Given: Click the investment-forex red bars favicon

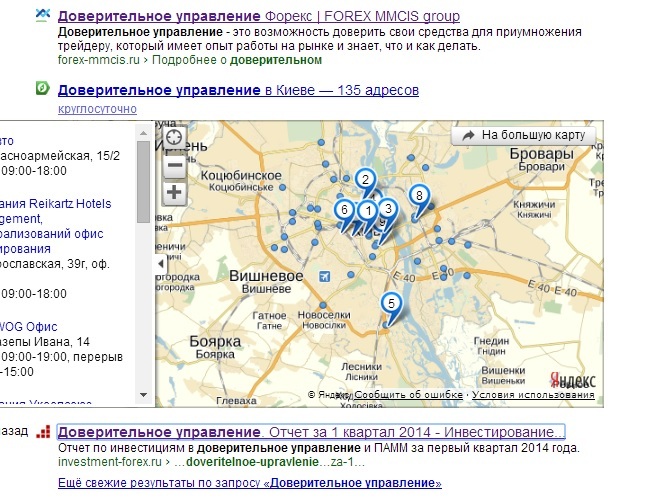Looking at the screenshot, I should coord(43,431).
